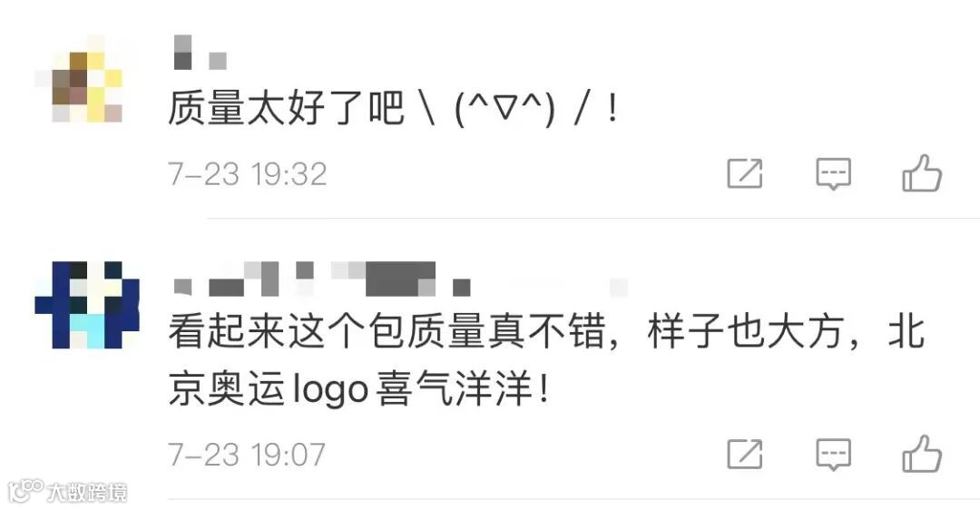Open reply bubble for the 19:07 comment
The height and width of the screenshot is (510, 980).
pyautogui.click(x=833, y=455)
